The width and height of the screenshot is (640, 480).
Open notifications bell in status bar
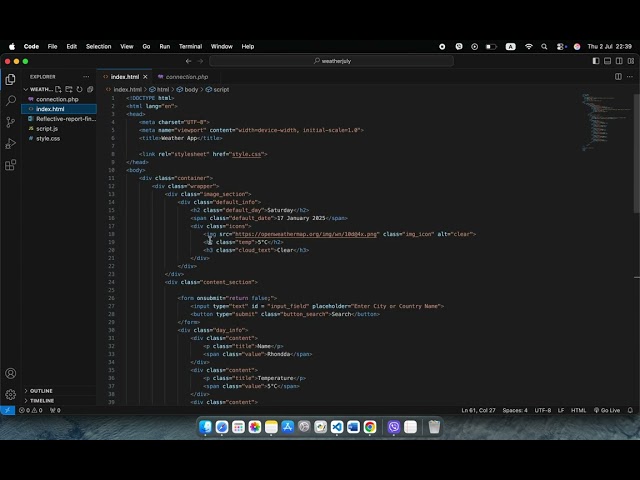(x=630, y=410)
